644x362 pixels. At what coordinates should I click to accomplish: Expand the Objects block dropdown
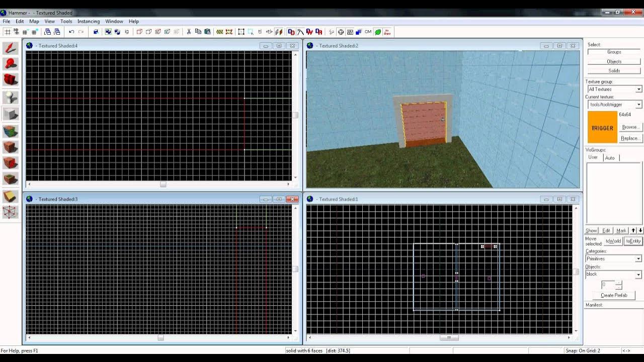pos(638,275)
